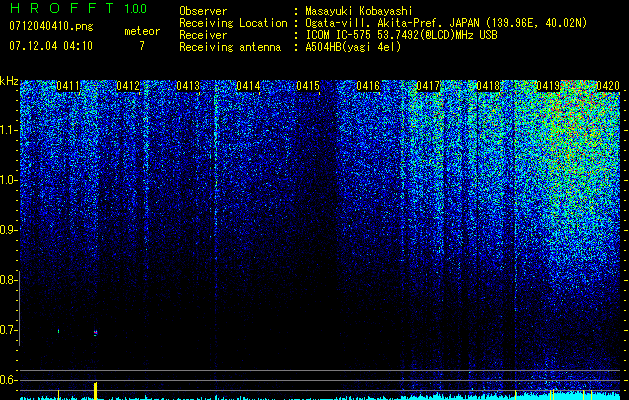Screen dimensions: 629x400
Task: Click the 0415 time marker
Action: pos(308,86)
